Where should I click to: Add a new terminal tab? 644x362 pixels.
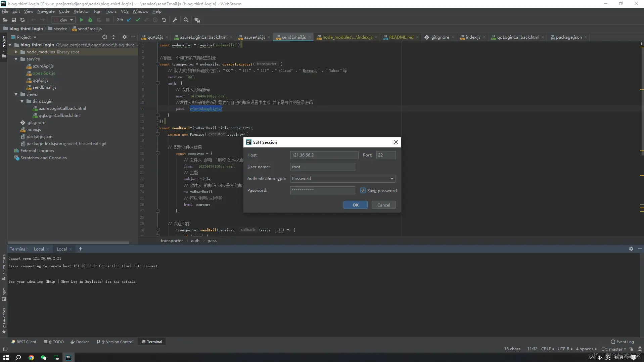click(81, 249)
